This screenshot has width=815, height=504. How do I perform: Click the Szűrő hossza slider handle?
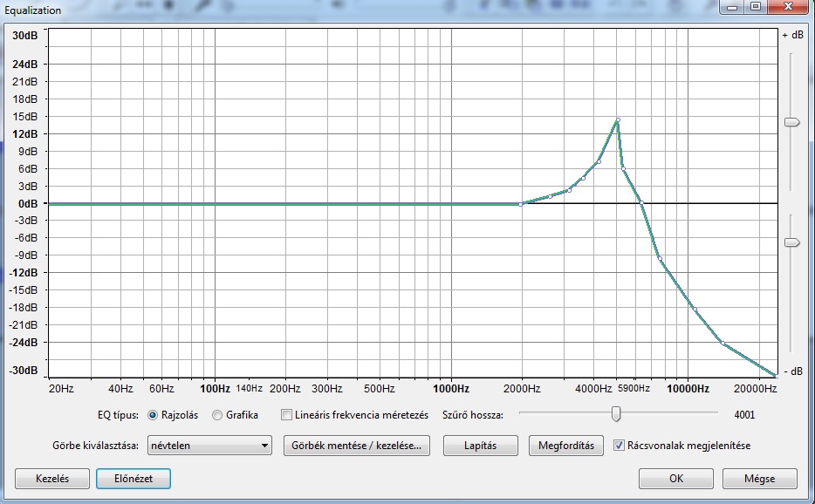point(615,413)
